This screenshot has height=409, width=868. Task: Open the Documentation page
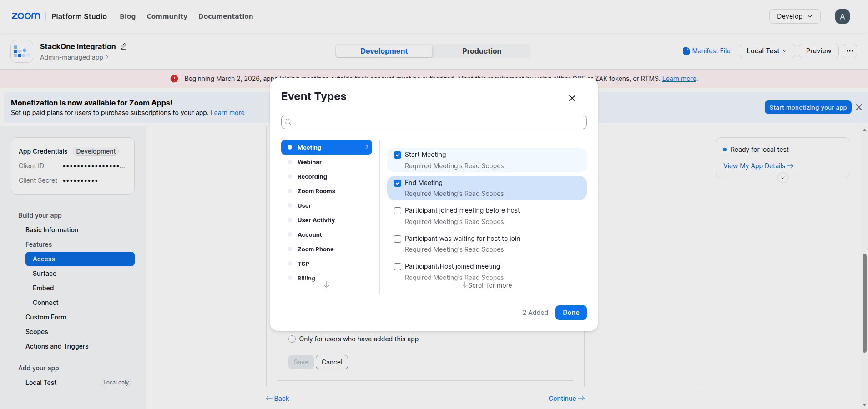226,16
